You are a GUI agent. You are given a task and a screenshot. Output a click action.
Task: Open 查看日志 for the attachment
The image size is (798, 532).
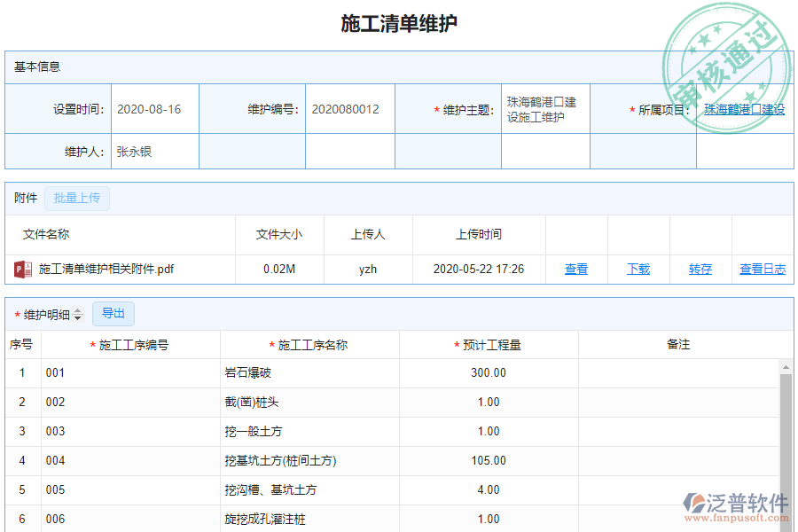pyautogui.click(x=763, y=269)
